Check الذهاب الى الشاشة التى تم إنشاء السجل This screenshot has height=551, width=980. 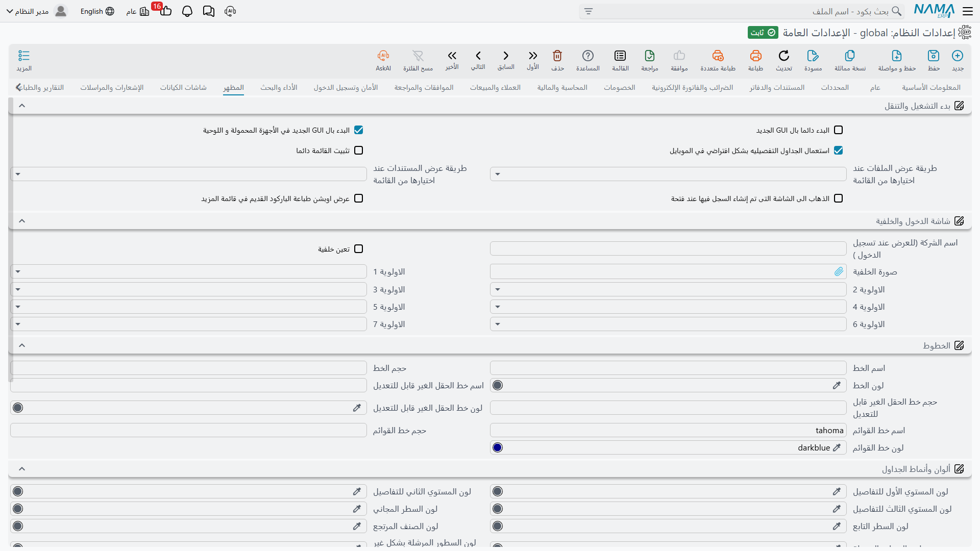pyautogui.click(x=838, y=198)
